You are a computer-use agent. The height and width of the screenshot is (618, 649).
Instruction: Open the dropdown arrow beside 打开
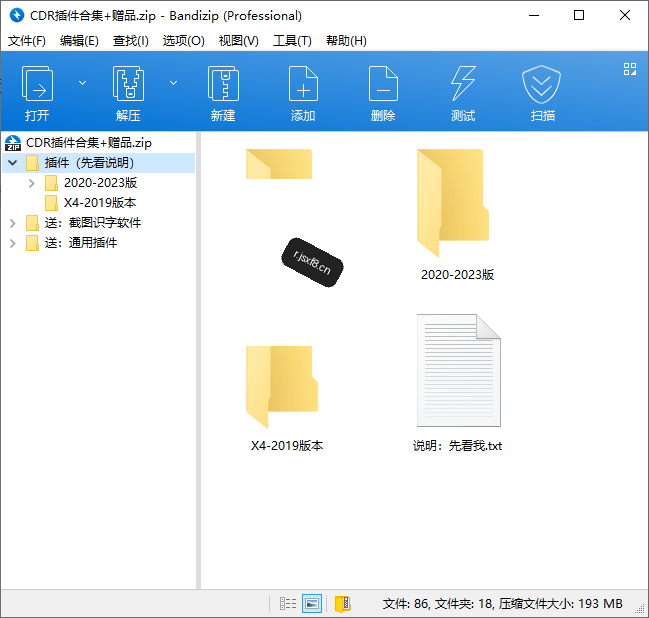click(x=82, y=83)
